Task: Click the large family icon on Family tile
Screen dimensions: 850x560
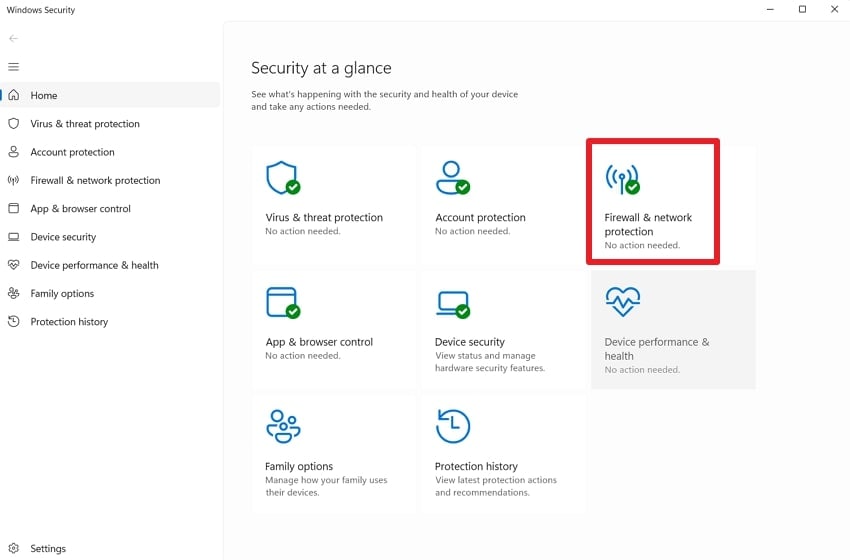Action: point(283,427)
